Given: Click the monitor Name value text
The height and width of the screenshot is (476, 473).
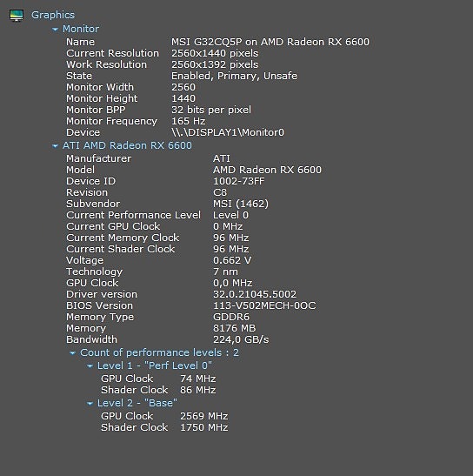Looking at the screenshot, I should [x=270, y=42].
